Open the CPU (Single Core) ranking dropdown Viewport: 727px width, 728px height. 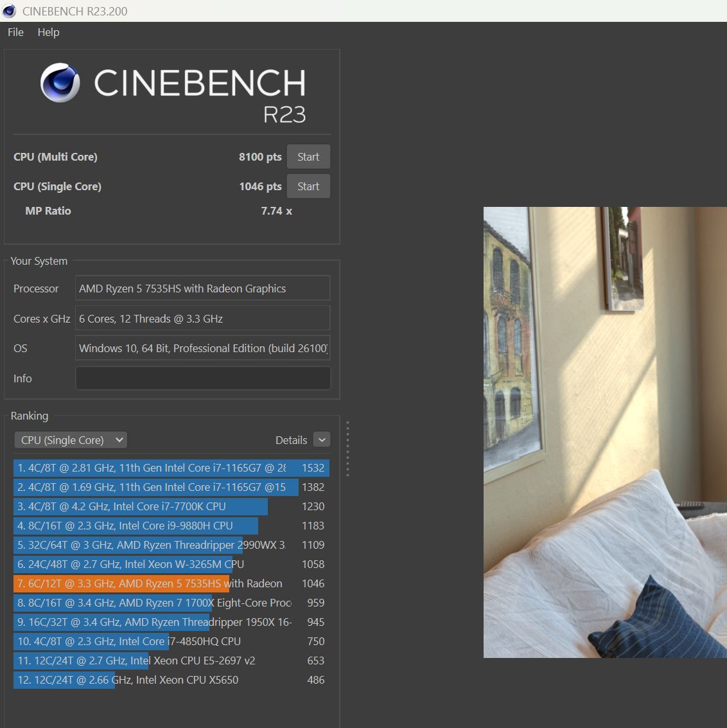tap(71, 439)
